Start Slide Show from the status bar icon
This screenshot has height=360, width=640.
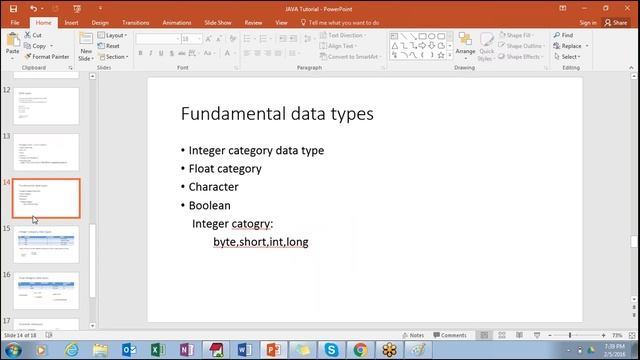[537, 335]
